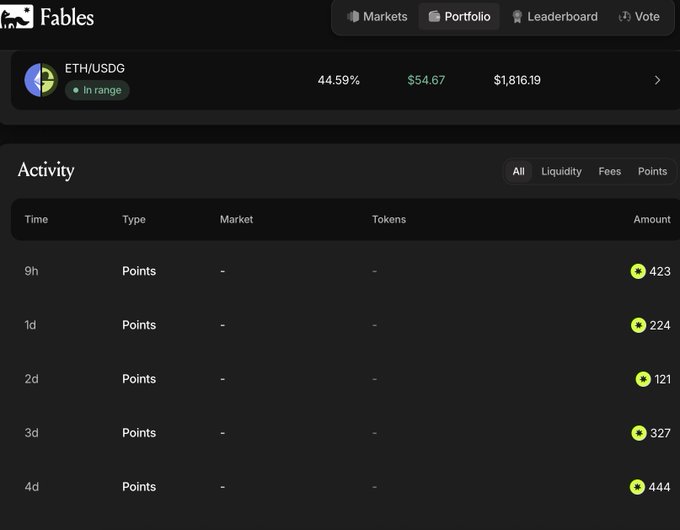This screenshot has height=530, width=680.
Task: Open the ETH/USDG position name
Action: tap(95, 68)
